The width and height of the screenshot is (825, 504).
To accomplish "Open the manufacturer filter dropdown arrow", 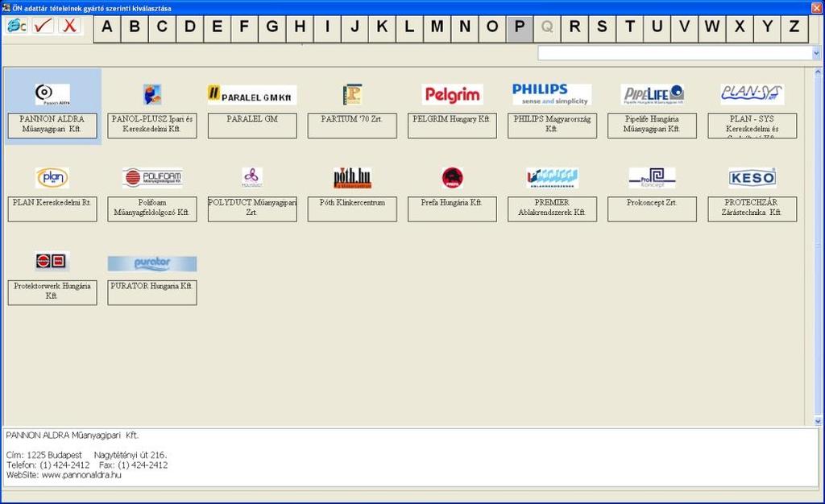I will coord(816,53).
